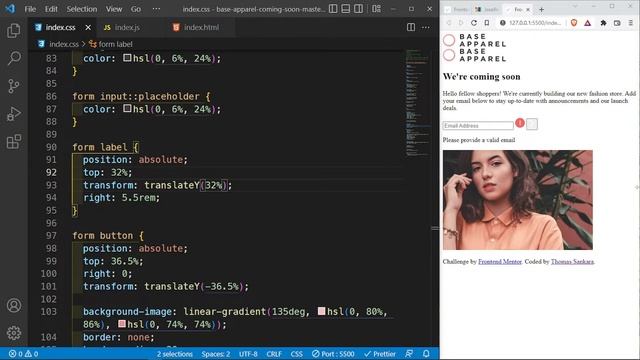Click the woman photo on the web page
640x360 pixels.
point(518,200)
